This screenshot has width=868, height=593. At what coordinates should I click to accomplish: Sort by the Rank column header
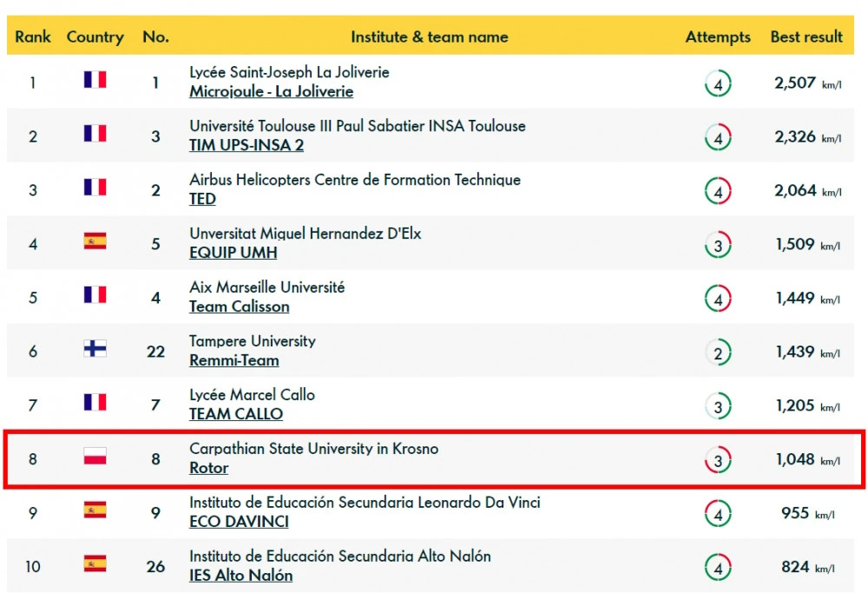pos(33,36)
